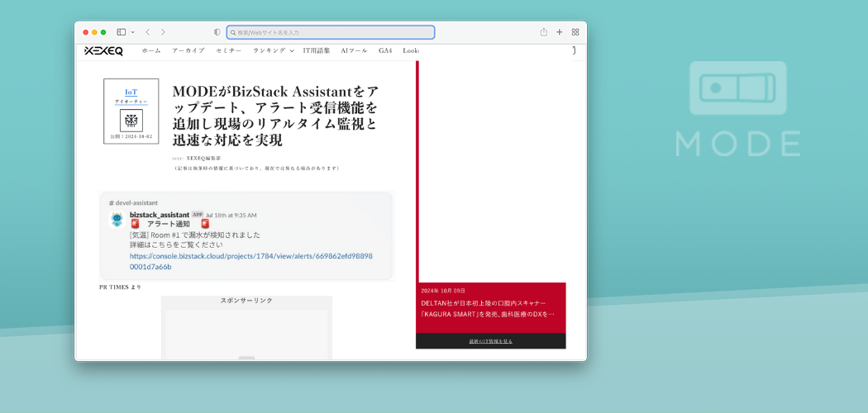Click the browser forward arrow
The width and height of the screenshot is (868, 413).
pyautogui.click(x=163, y=32)
